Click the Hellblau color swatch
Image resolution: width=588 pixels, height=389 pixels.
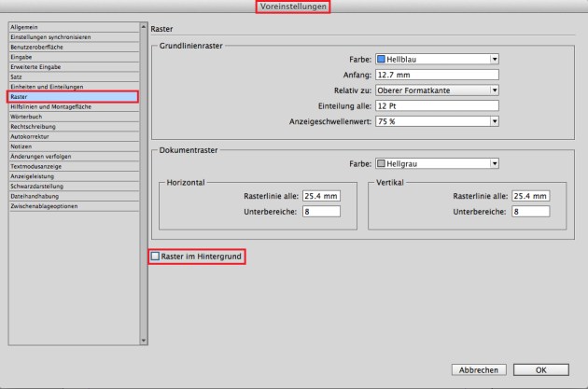381,58
